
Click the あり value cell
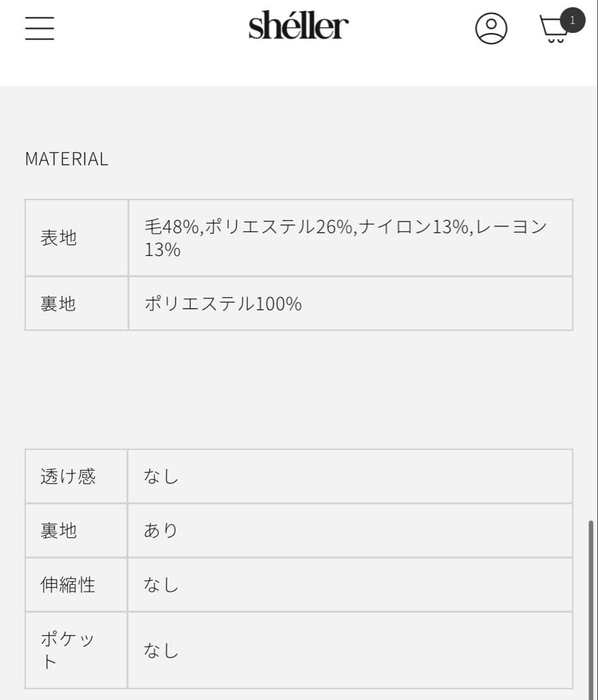click(161, 531)
